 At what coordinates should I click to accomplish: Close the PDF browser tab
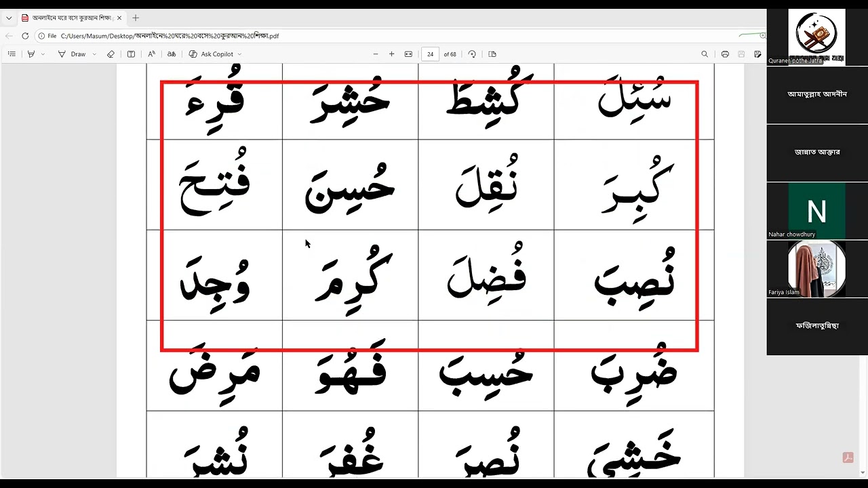[x=119, y=18]
